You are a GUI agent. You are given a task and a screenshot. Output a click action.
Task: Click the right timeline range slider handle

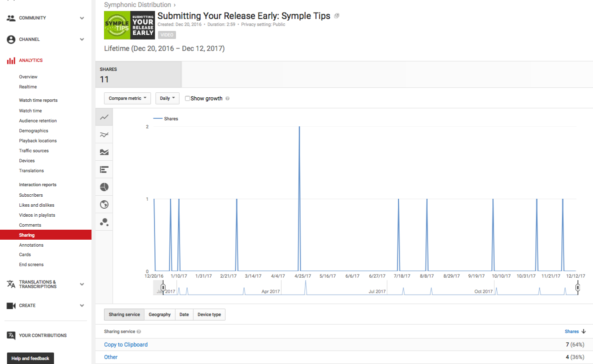(x=577, y=288)
